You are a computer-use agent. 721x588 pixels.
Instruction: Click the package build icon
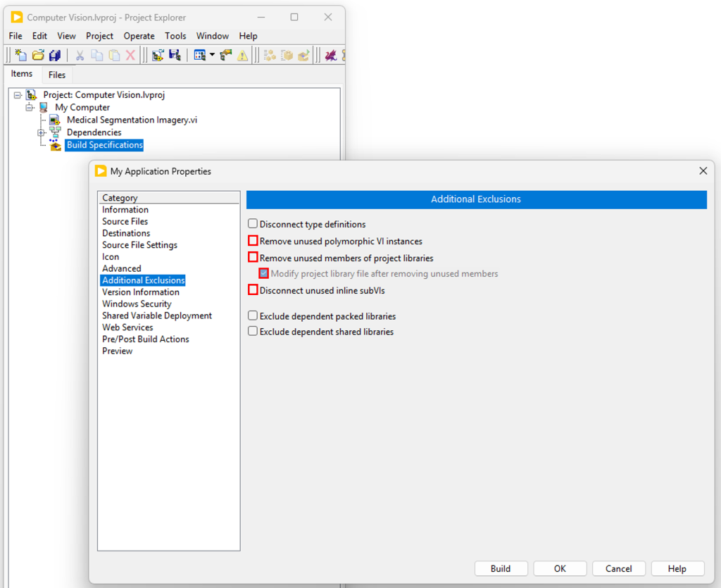(287, 56)
